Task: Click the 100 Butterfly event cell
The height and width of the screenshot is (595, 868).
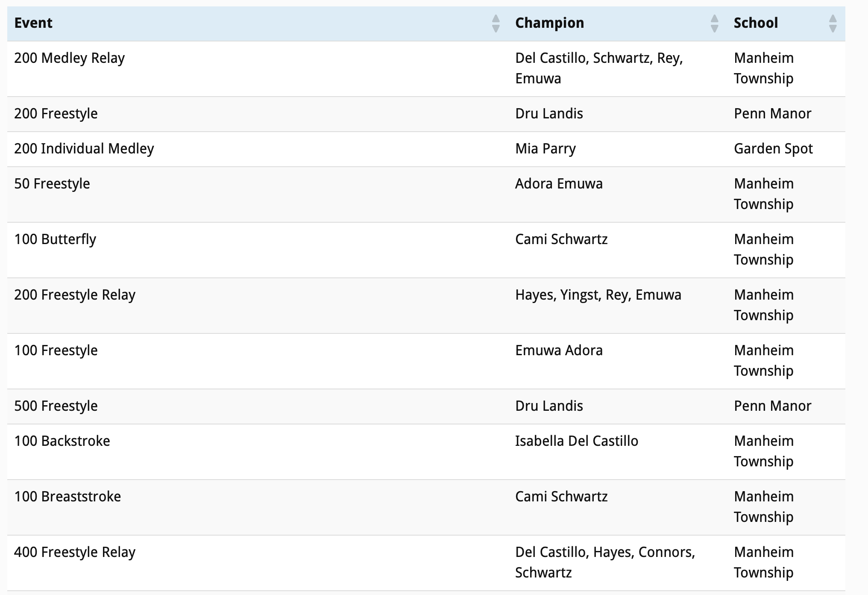Action: [x=55, y=239]
